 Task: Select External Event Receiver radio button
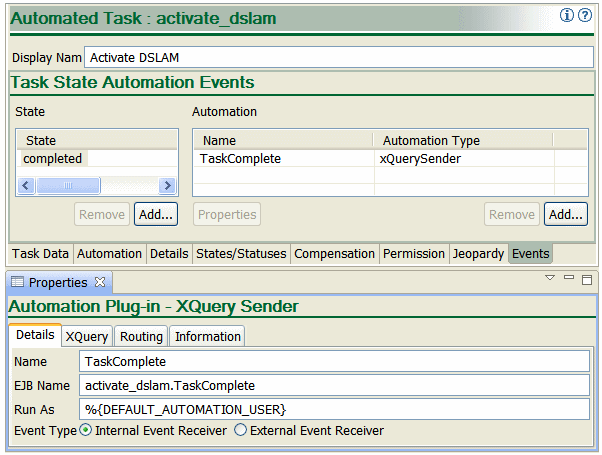tap(240, 430)
